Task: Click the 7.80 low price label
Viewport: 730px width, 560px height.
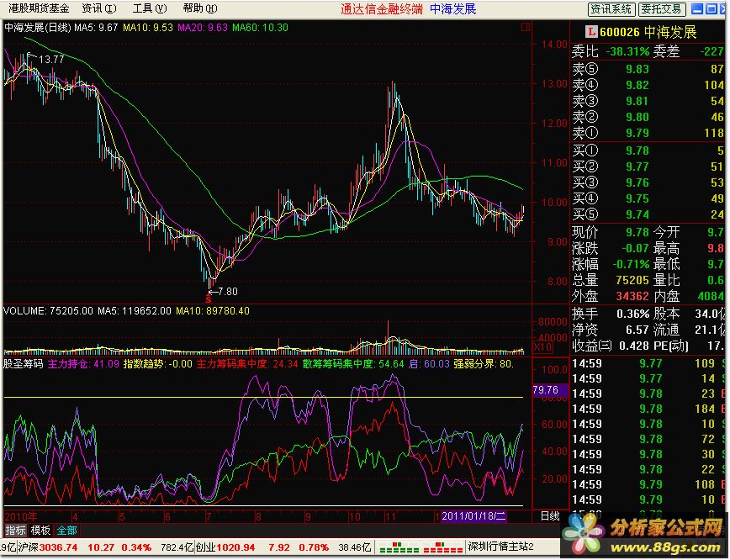Action: [228, 292]
